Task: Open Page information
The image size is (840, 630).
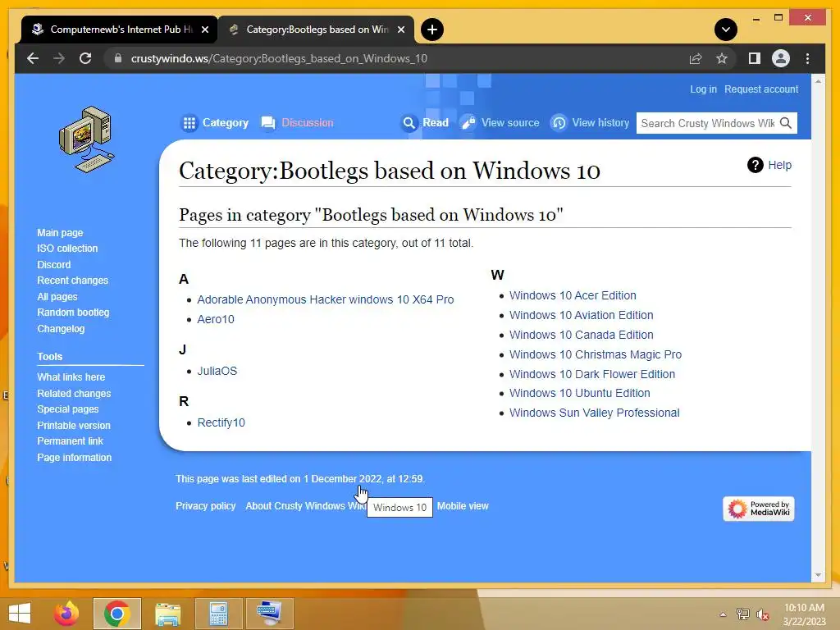Action: tap(74, 458)
